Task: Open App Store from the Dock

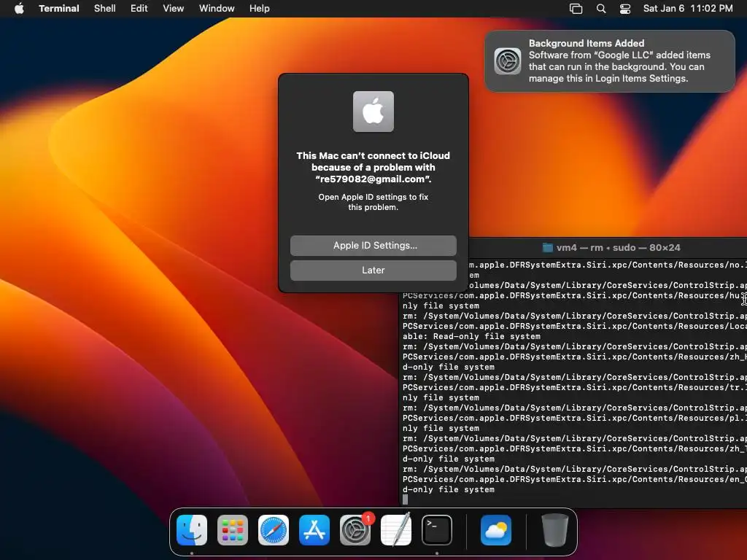Action: pyautogui.click(x=314, y=530)
